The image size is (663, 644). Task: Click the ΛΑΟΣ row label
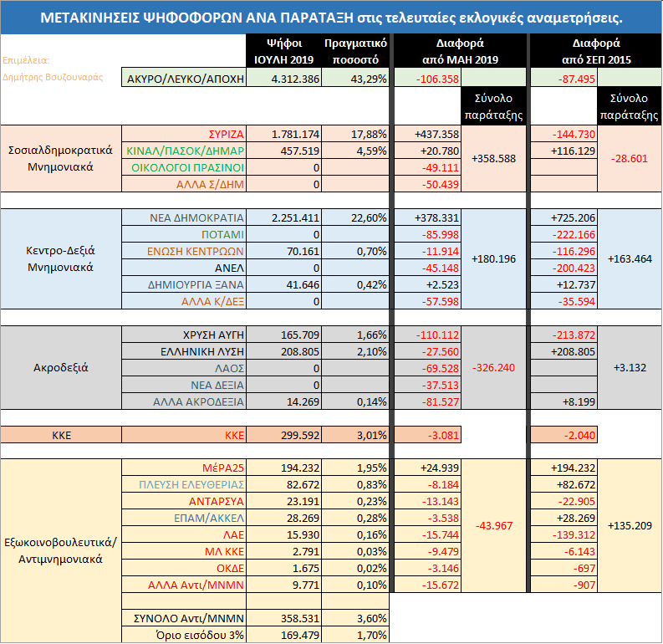tap(184, 368)
